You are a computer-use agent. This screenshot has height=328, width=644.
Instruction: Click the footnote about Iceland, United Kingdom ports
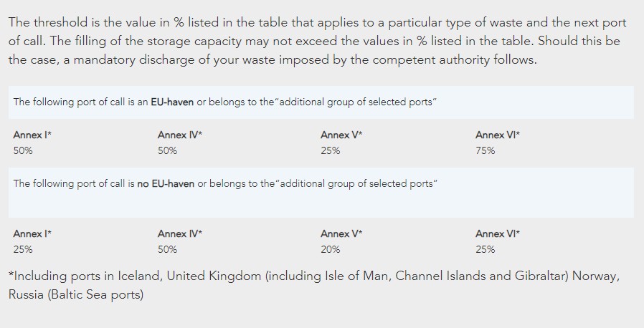314,285
